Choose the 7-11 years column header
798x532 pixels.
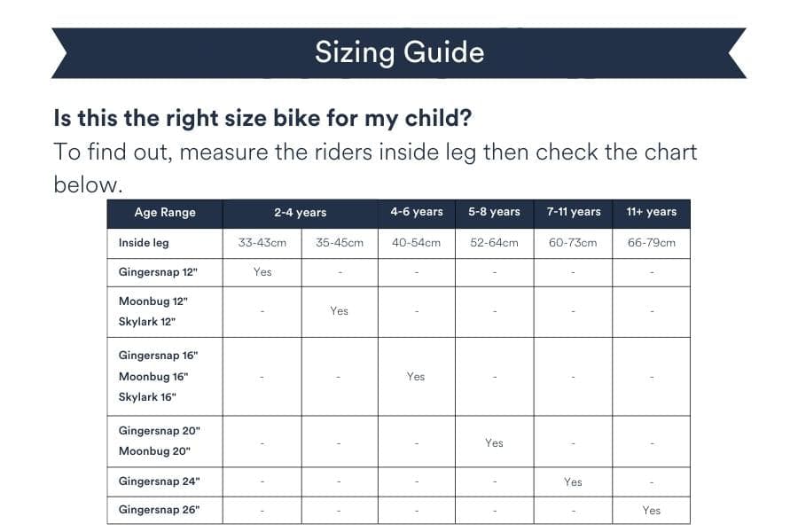(573, 212)
